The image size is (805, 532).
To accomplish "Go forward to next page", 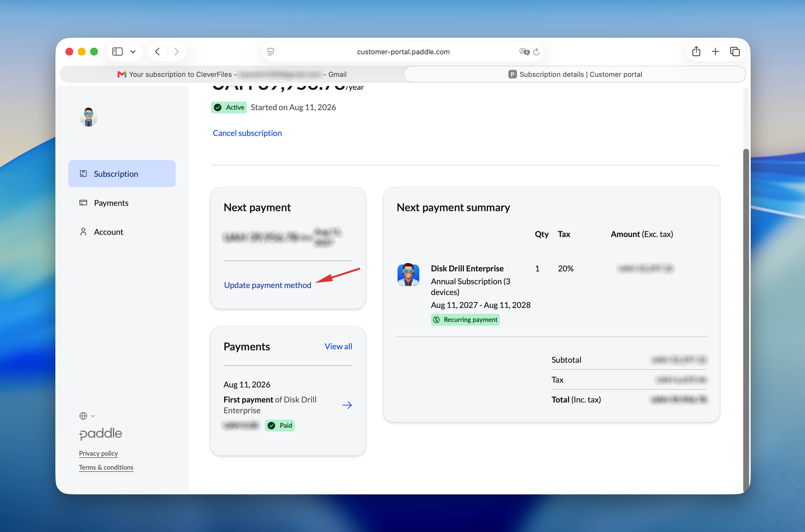I will tap(177, 52).
